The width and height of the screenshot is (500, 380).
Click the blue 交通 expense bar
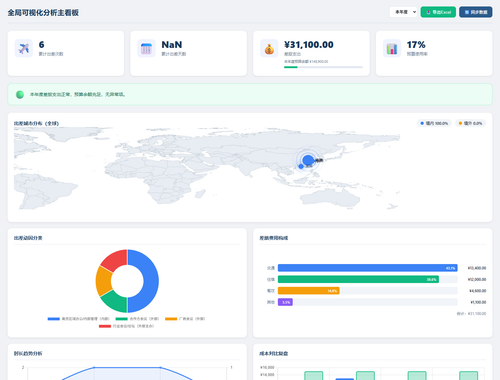point(368,268)
